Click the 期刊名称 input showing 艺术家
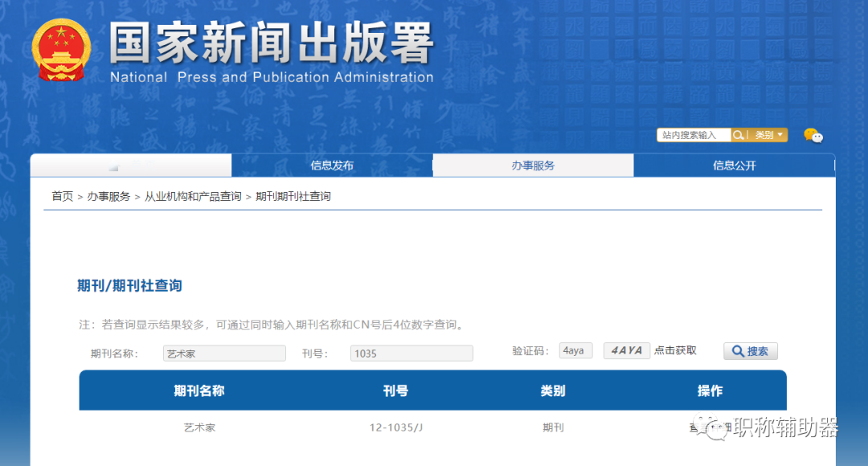 click(224, 353)
